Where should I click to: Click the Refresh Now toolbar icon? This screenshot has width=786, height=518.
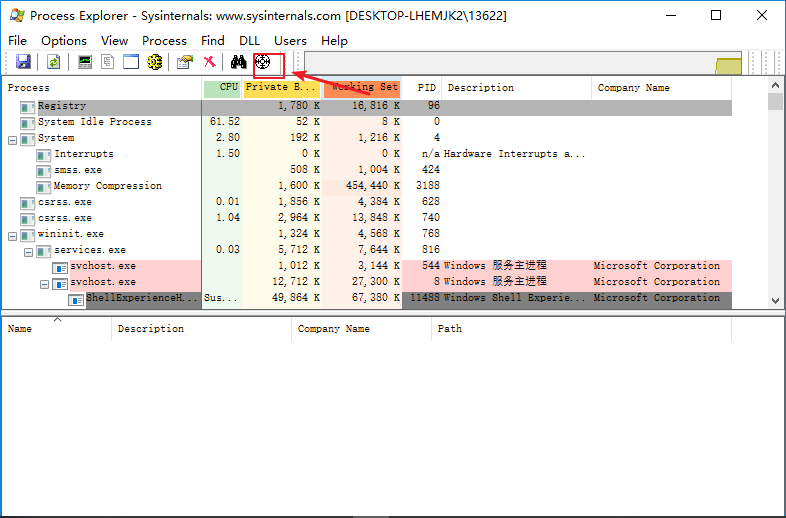point(53,62)
